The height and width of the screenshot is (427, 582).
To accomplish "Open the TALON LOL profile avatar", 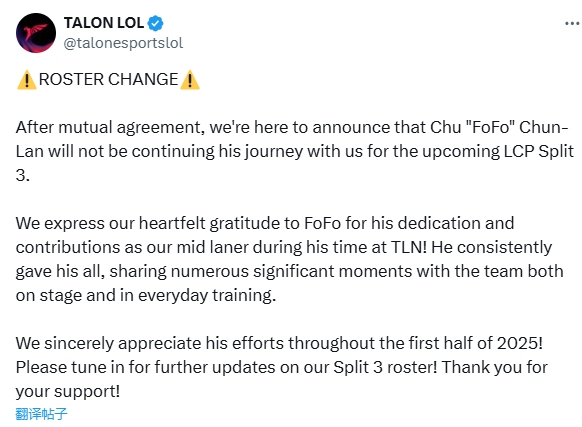I will coord(36,33).
